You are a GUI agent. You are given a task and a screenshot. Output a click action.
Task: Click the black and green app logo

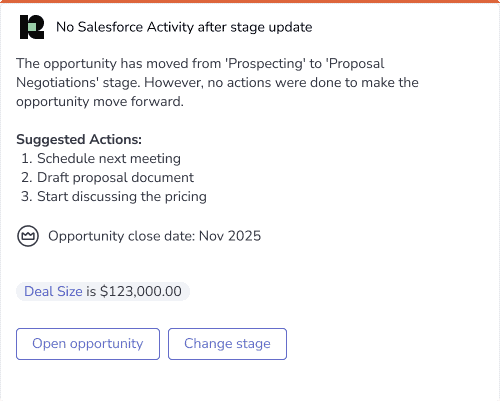coord(32,27)
